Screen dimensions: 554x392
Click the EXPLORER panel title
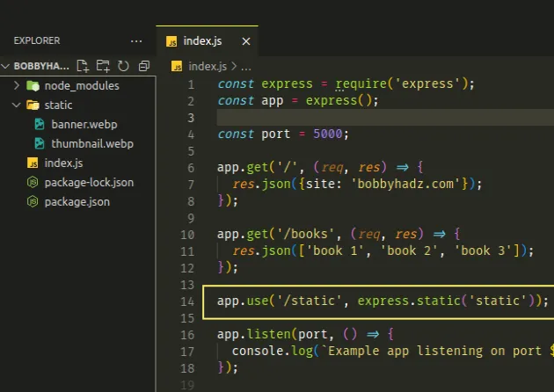pyautogui.click(x=37, y=40)
